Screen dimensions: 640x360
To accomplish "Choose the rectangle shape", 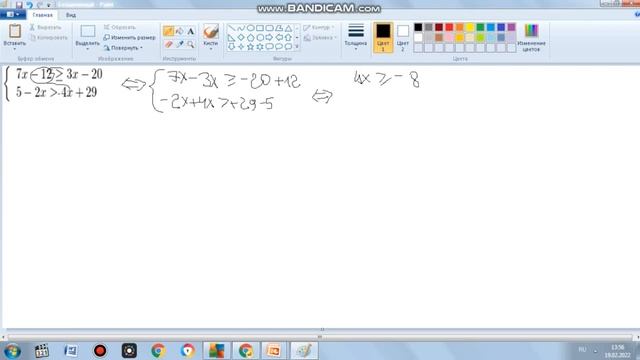I will click(260, 28).
